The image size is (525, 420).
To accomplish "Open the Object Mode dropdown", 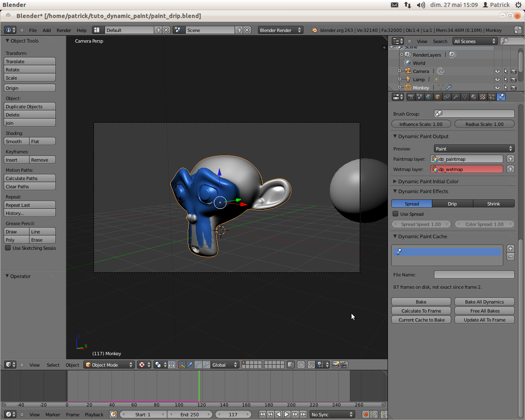I will 108,365.
